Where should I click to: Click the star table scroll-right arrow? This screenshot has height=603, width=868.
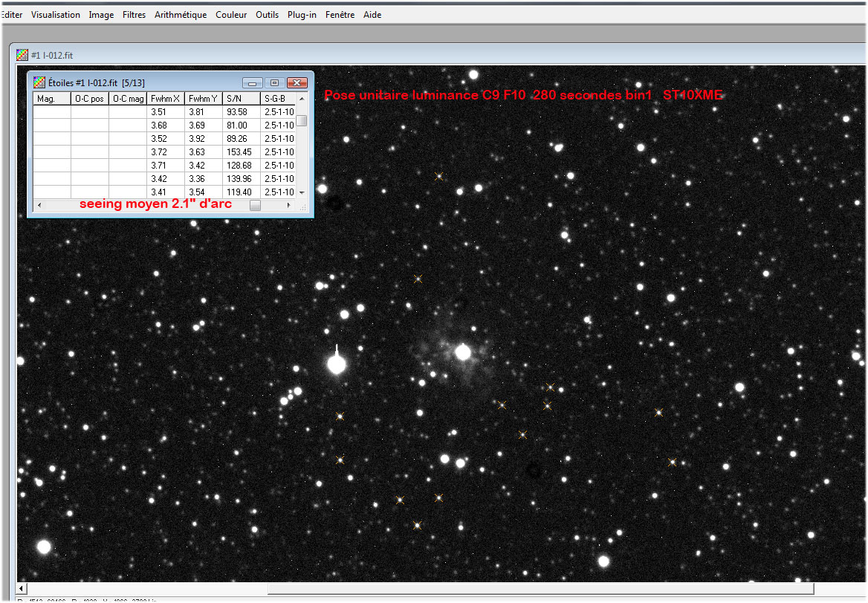click(x=288, y=205)
